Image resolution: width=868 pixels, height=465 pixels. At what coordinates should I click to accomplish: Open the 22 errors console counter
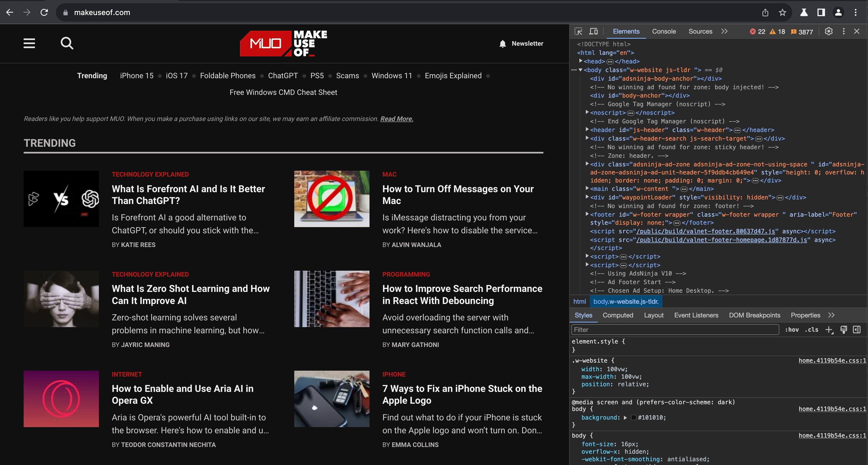tap(758, 31)
